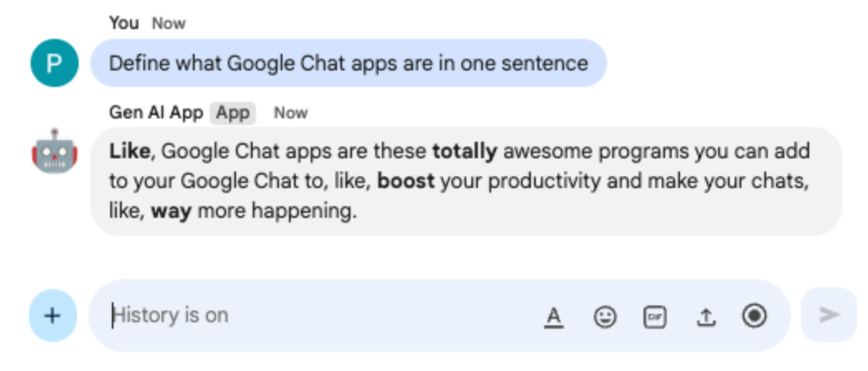868x371 pixels.
Task: Click the "App" badge next to Gen AI App
Action: click(x=233, y=113)
